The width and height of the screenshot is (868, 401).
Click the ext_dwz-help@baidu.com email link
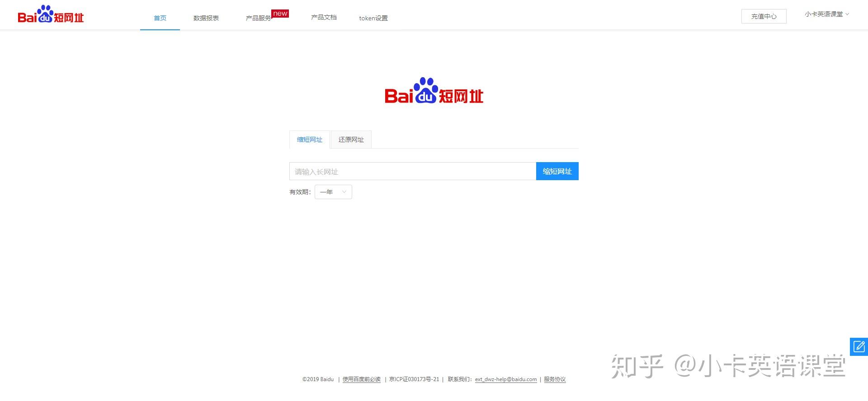506,379
